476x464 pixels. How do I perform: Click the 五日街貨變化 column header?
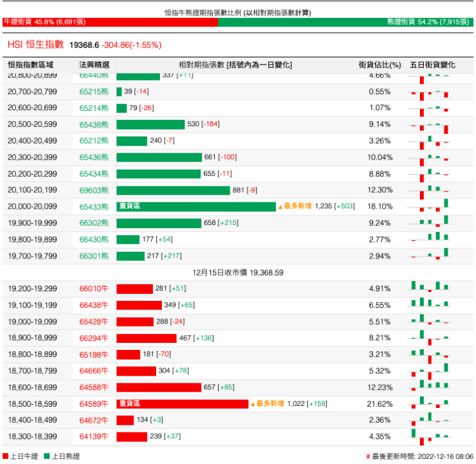433,65
